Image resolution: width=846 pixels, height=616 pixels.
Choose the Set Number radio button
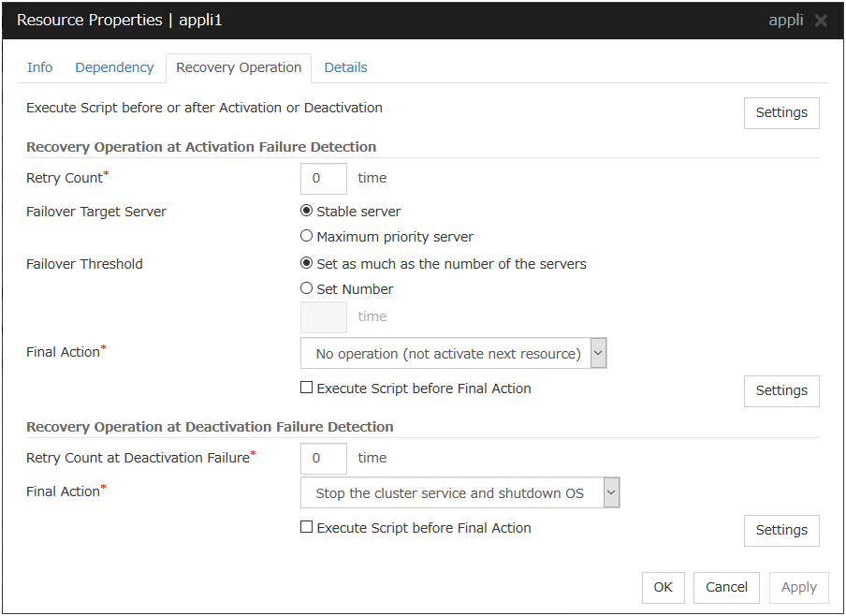click(x=307, y=289)
